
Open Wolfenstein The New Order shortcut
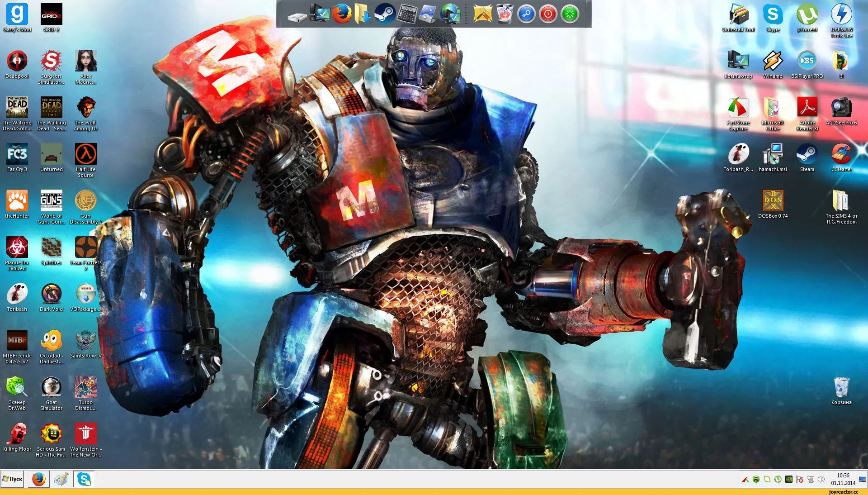(x=86, y=440)
